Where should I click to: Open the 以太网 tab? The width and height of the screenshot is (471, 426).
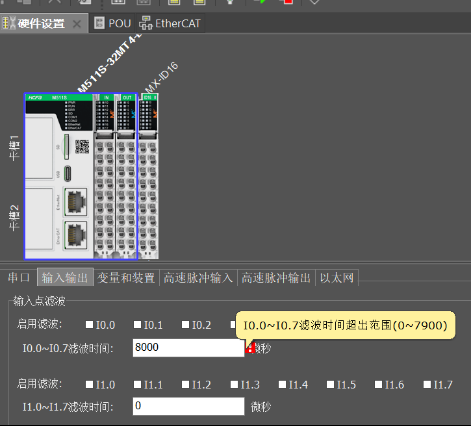tap(337, 278)
